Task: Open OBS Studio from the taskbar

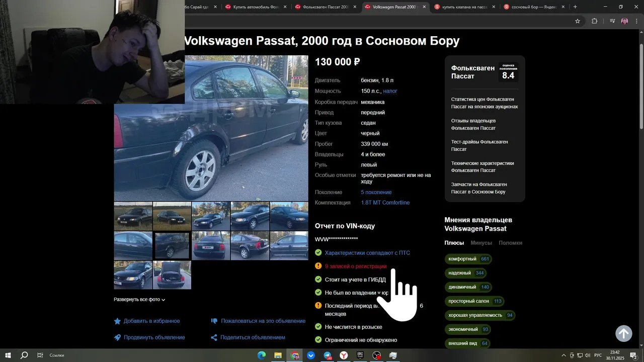Action: coord(376,355)
